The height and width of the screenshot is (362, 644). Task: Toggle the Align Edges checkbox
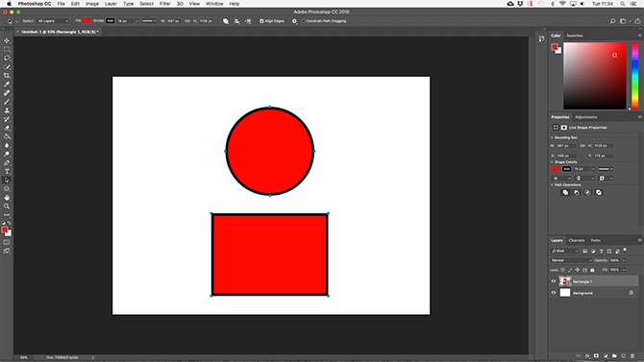click(261, 21)
